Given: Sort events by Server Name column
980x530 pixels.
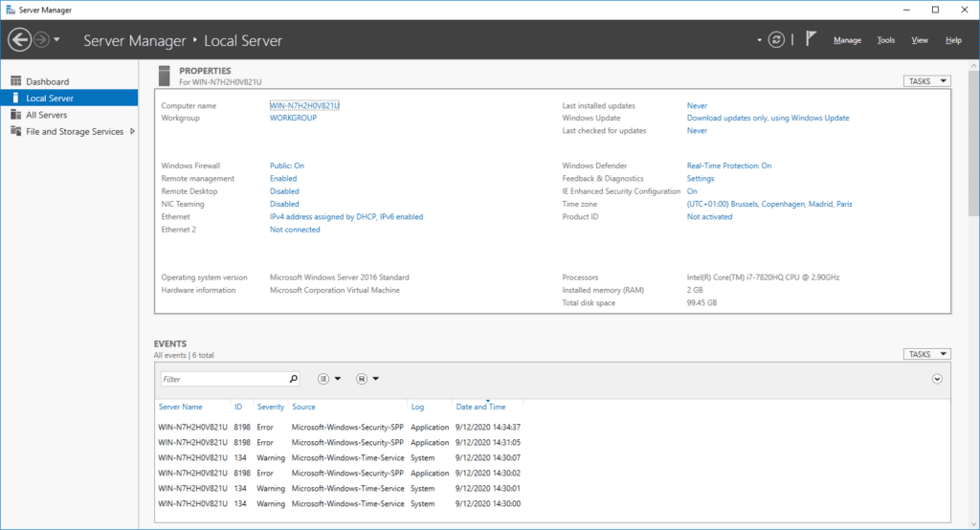Looking at the screenshot, I should [x=180, y=407].
